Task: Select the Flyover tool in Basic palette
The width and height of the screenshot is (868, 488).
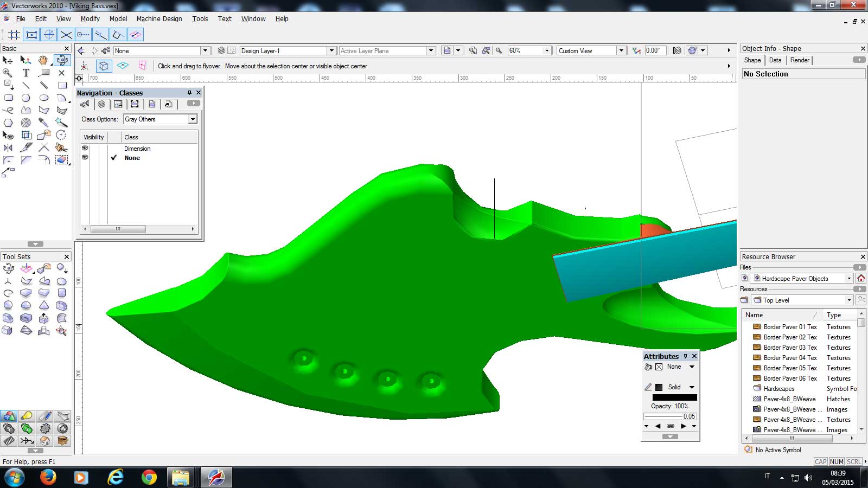Action: [x=62, y=61]
